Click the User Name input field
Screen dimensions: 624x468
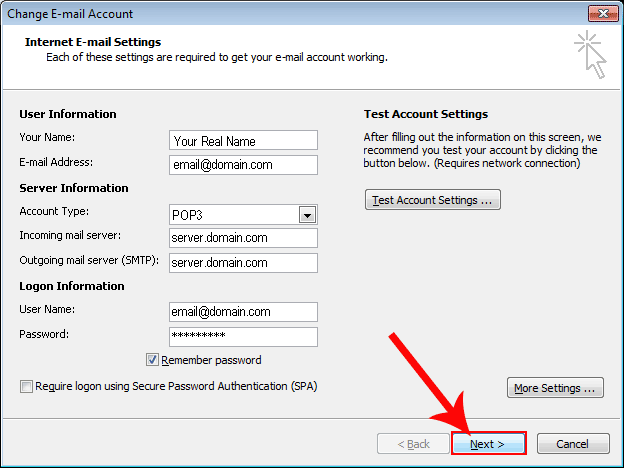tap(243, 312)
